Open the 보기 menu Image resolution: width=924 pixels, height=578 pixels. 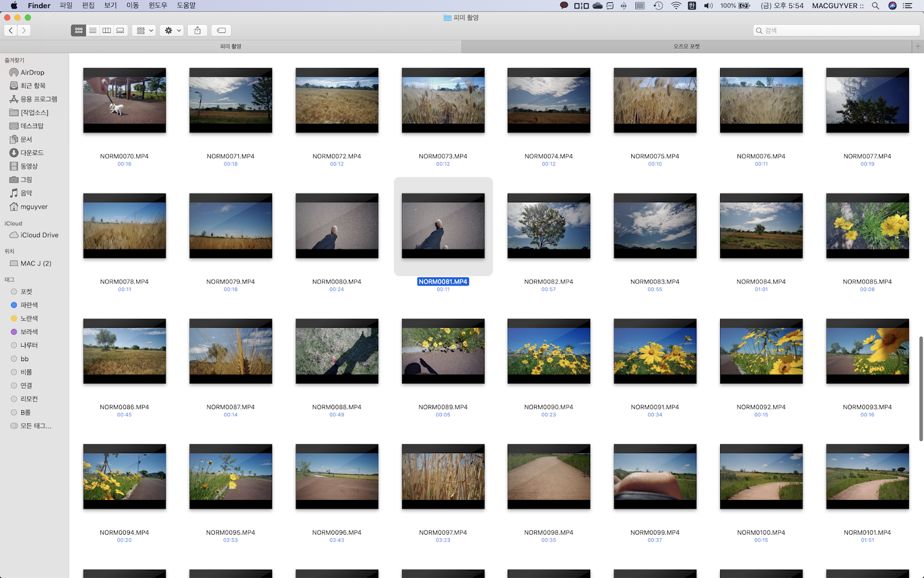pos(110,6)
